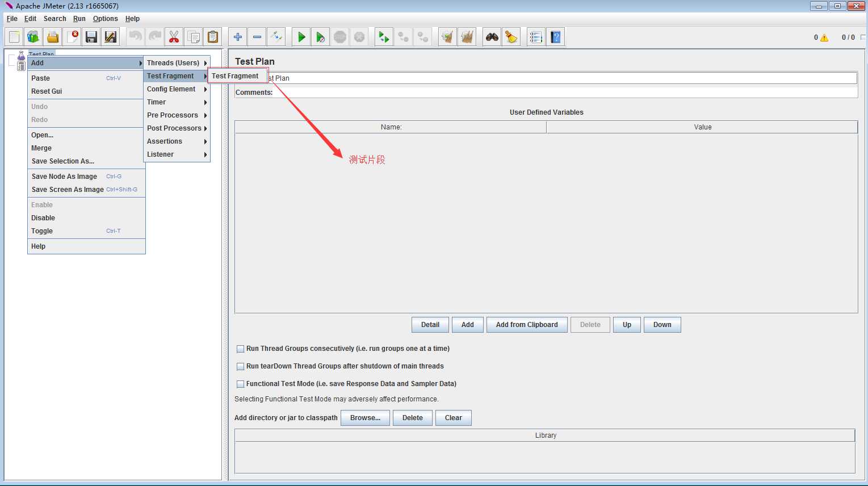Click the Collapse All minus icon
The image size is (868, 486).
point(257,37)
